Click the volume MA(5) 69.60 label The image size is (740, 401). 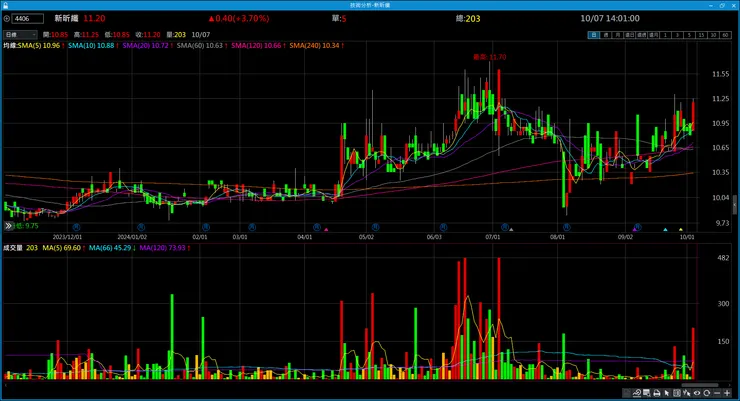[x=64, y=248]
